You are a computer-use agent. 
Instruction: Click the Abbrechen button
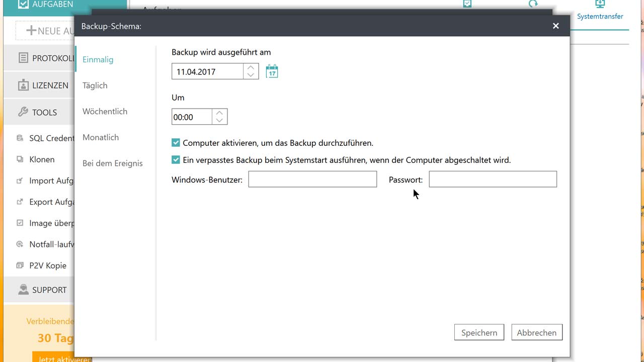click(x=536, y=333)
